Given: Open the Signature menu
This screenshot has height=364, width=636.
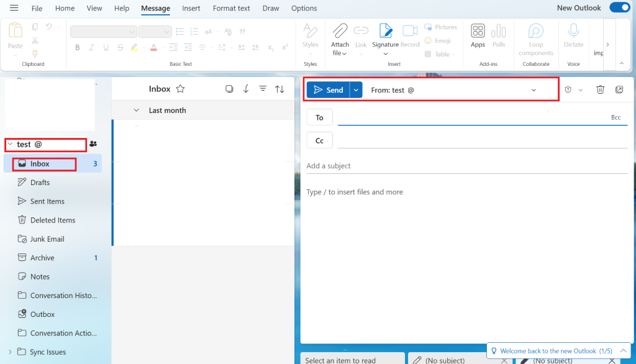Looking at the screenshot, I should click(x=385, y=39).
